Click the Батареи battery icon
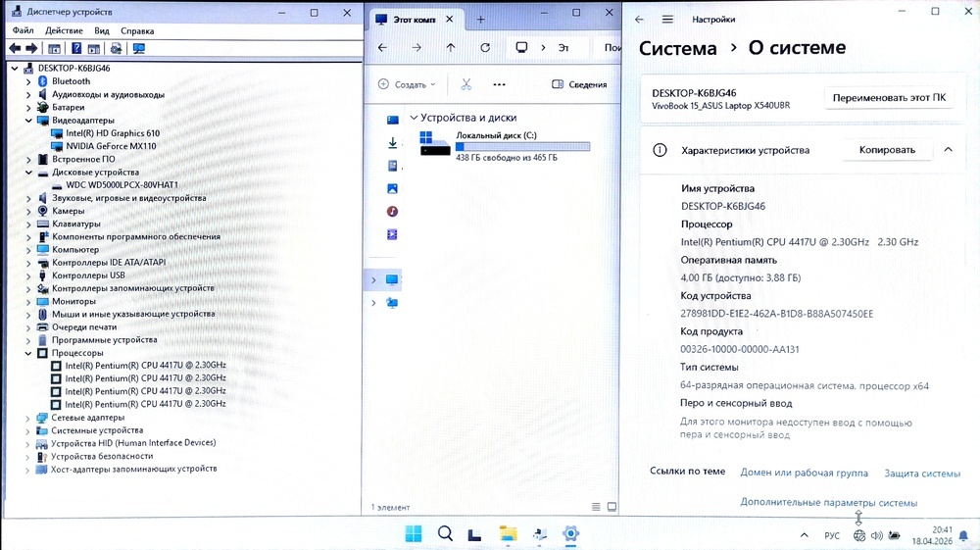The height and width of the screenshot is (550, 980). pos(42,107)
